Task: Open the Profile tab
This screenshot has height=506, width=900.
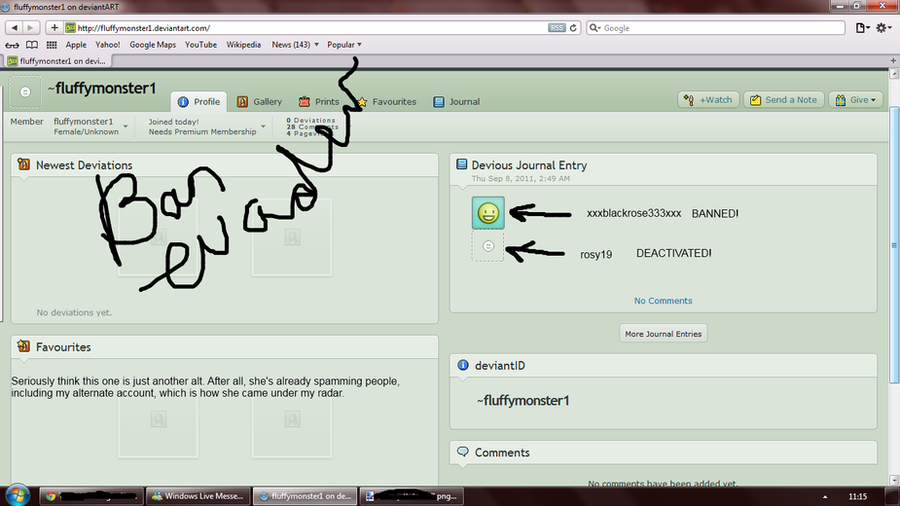Action: pyautogui.click(x=199, y=102)
